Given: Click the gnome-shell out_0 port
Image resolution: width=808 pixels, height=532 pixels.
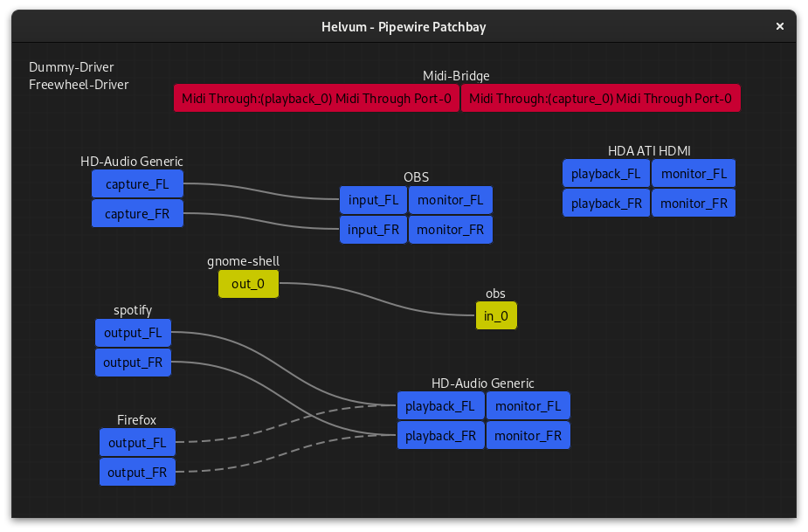Looking at the screenshot, I should tap(248, 284).
